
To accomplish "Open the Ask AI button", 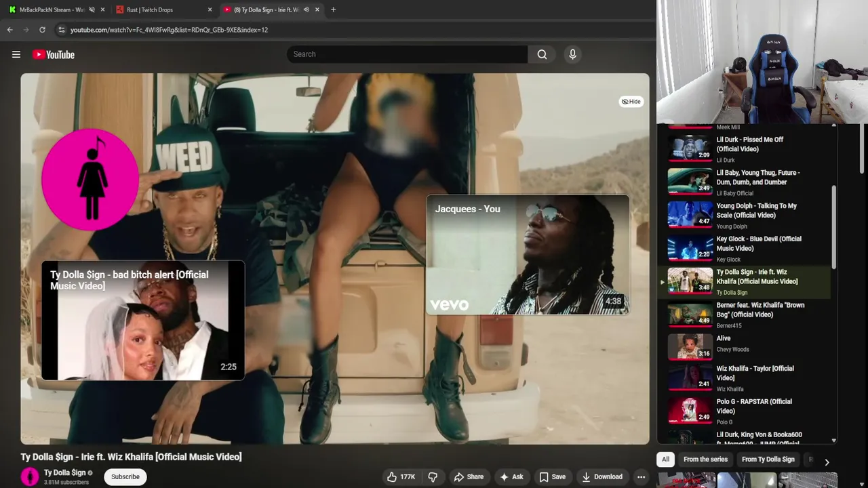I will (511, 476).
